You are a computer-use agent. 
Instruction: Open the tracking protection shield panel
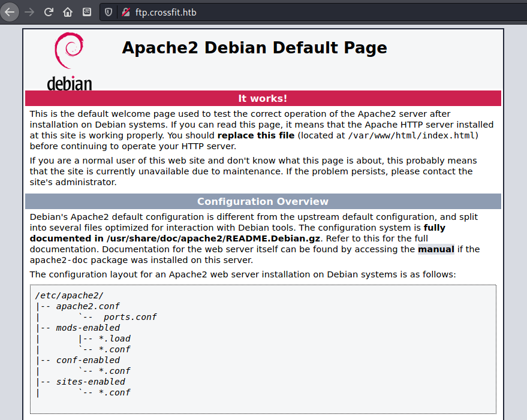coord(109,12)
